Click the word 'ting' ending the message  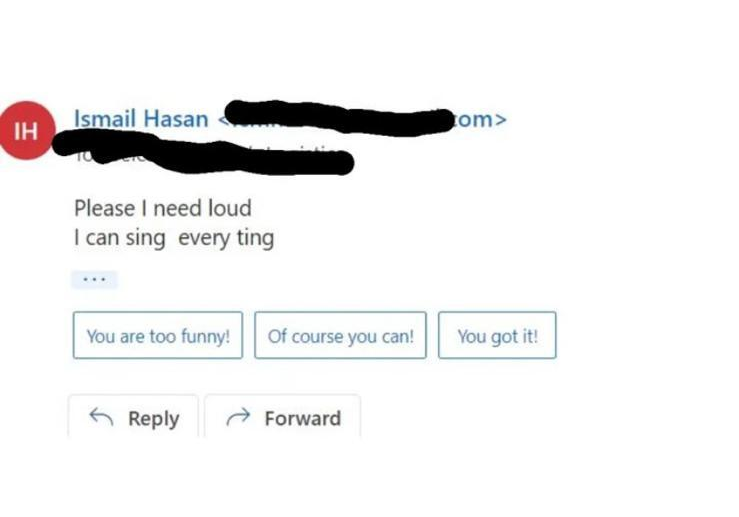[x=255, y=238]
